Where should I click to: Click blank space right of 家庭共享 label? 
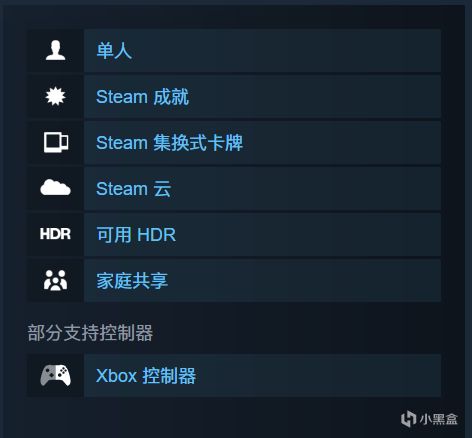303,281
